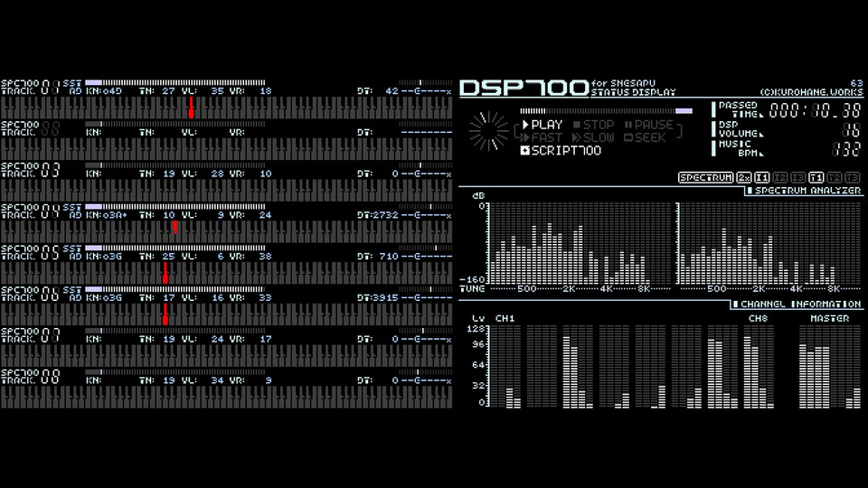The width and height of the screenshot is (868, 488).
Task: Click the red key on track 01 keyboard
Action: [191, 108]
